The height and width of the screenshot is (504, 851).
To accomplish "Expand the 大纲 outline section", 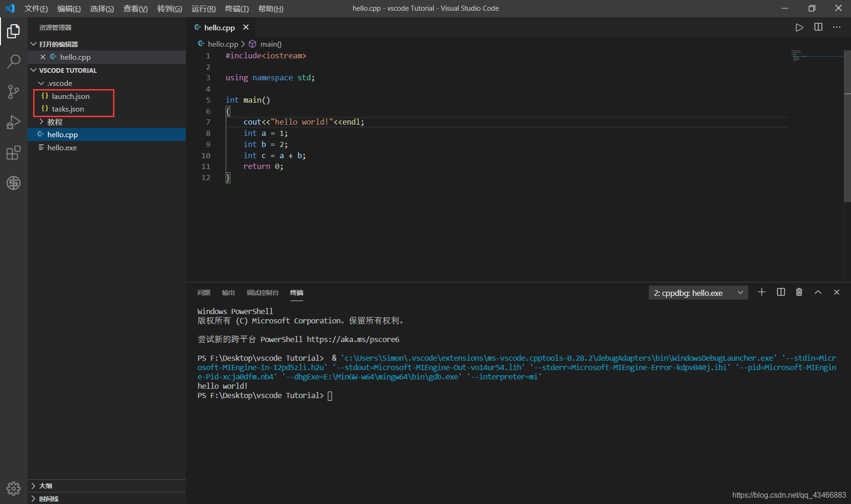I will coord(45,485).
